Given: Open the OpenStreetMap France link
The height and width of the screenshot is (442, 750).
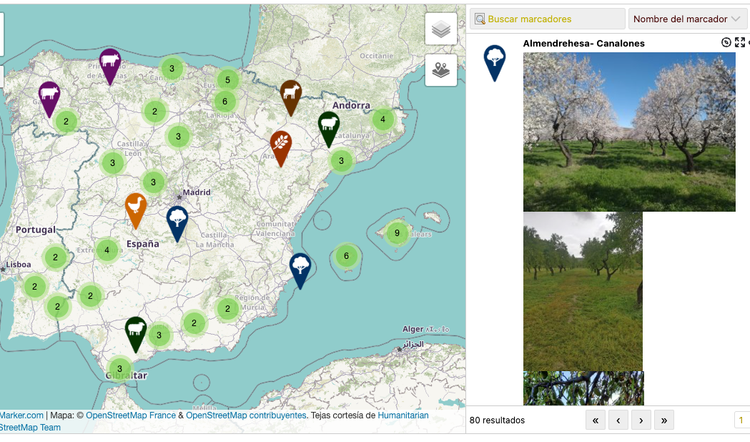Looking at the screenshot, I should 131,415.
